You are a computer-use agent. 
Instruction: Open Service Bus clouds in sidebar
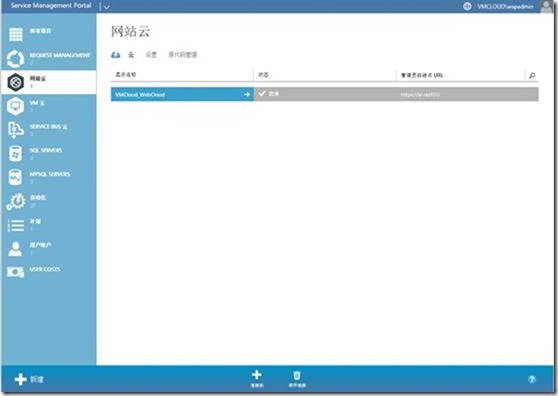click(x=49, y=130)
